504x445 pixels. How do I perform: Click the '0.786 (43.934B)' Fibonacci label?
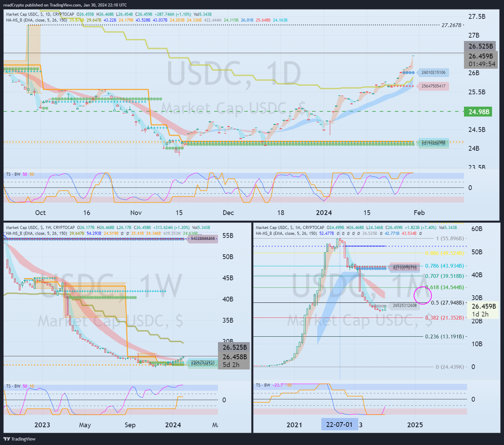(444, 266)
